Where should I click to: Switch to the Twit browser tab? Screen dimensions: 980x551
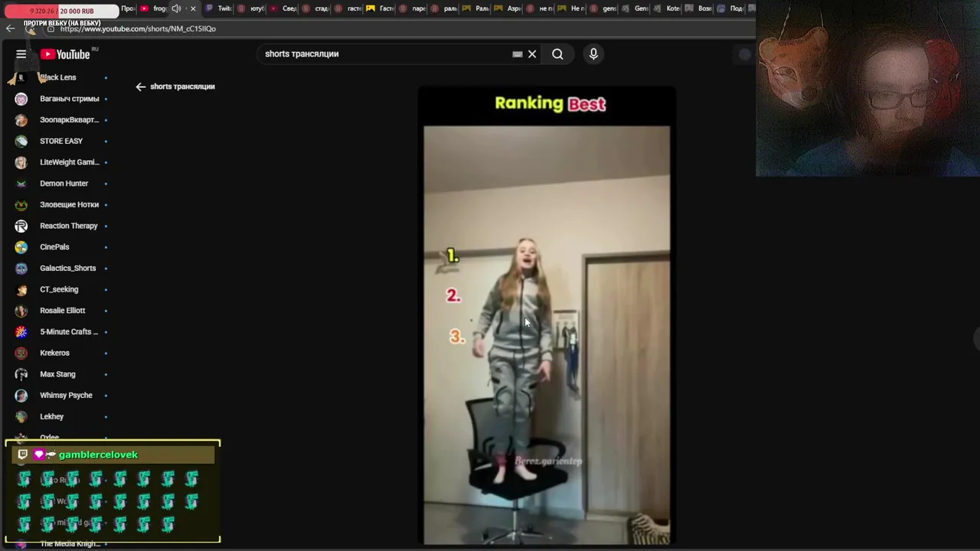click(219, 8)
